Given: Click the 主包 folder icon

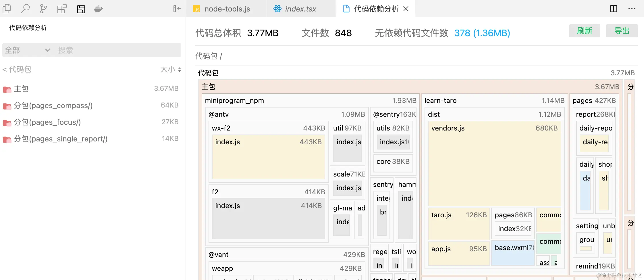Looking at the screenshot, I should coord(7,89).
